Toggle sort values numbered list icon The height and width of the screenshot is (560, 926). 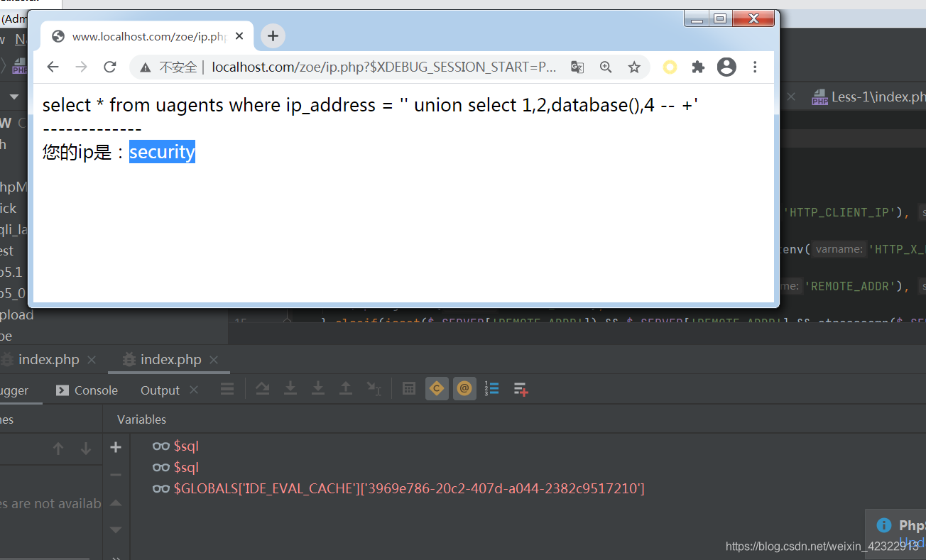492,388
